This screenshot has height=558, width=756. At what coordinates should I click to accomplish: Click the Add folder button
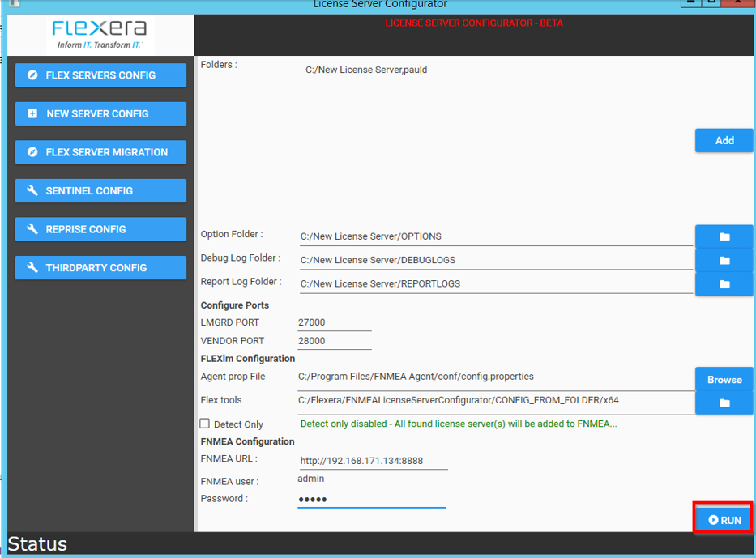click(x=724, y=141)
